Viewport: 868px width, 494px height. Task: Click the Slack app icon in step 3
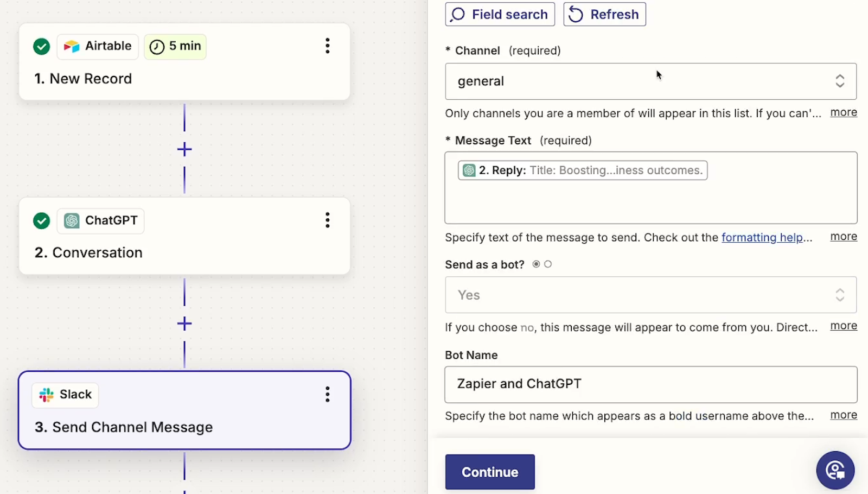click(x=47, y=395)
